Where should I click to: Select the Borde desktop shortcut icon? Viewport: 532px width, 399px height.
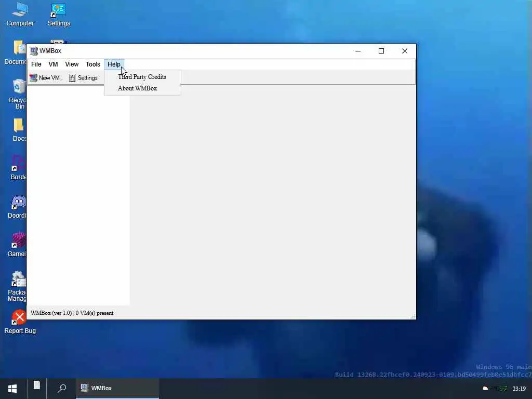pos(18,168)
